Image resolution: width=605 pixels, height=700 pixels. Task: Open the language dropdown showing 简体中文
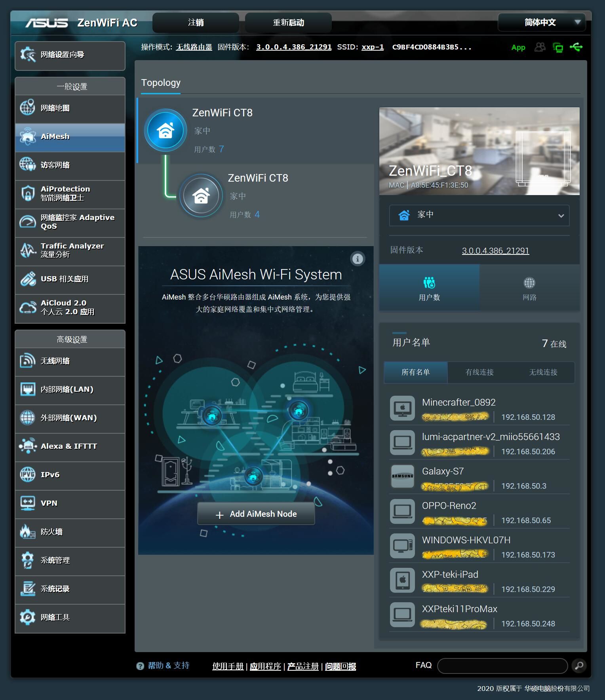544,23
